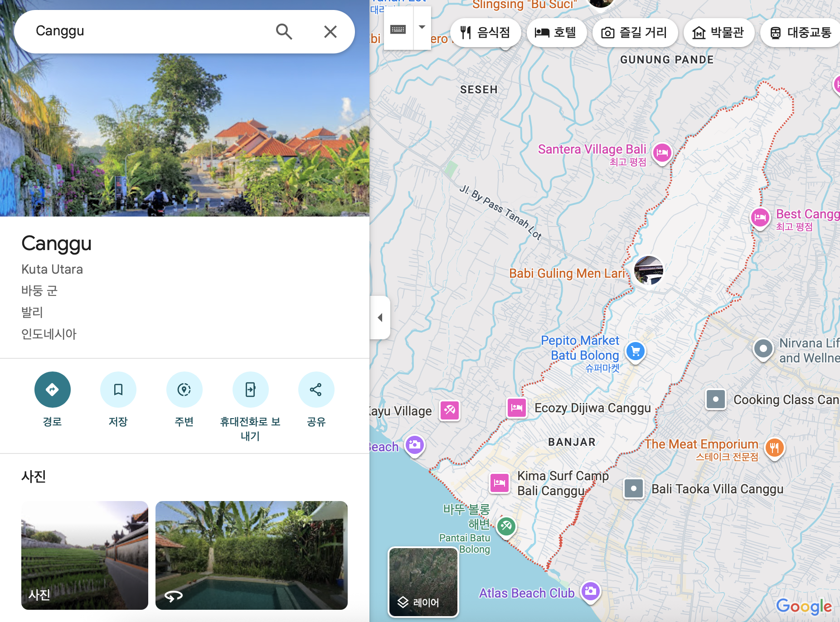Click the Jl. By Pass Tanah Lot road label
Image resolution: width=840 pixels, height=622 pixels.
point(500,212)
